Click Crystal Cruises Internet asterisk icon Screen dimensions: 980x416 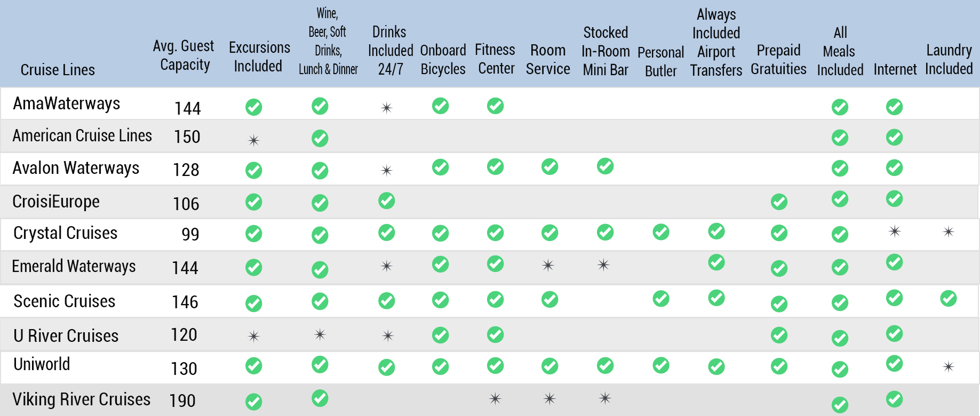point(895,231)
